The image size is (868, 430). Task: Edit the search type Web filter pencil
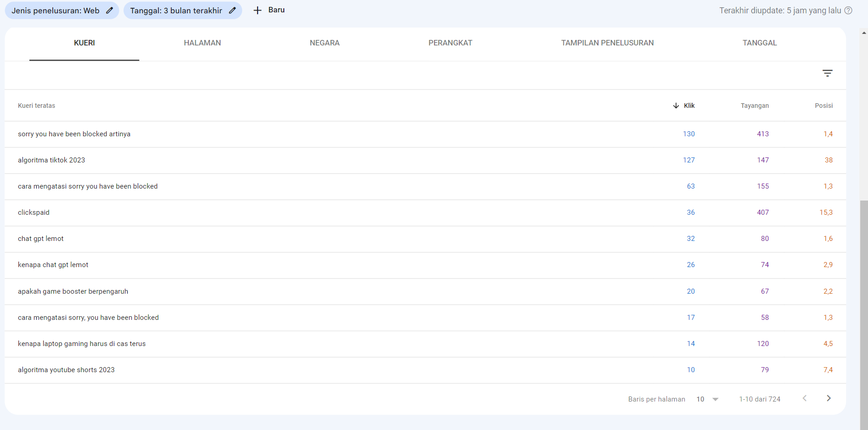coord(109,11)
